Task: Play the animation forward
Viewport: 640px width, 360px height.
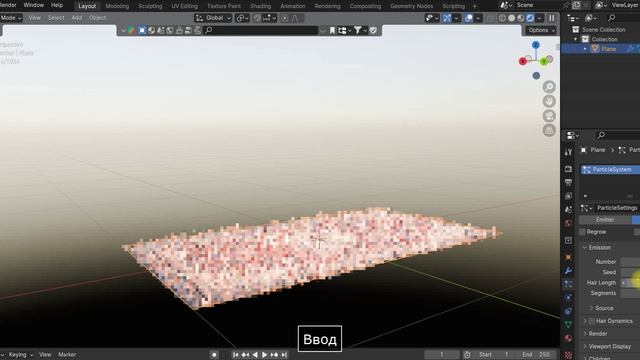Action: [264, 355]
